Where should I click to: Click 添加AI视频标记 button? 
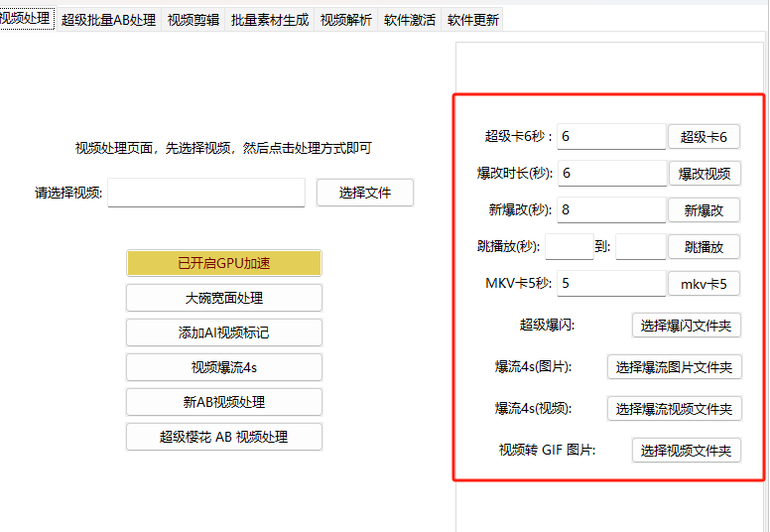tap(224, 332)
